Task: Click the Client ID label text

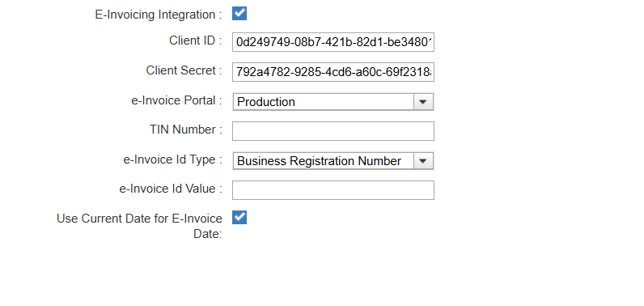Action: [196, 40]
